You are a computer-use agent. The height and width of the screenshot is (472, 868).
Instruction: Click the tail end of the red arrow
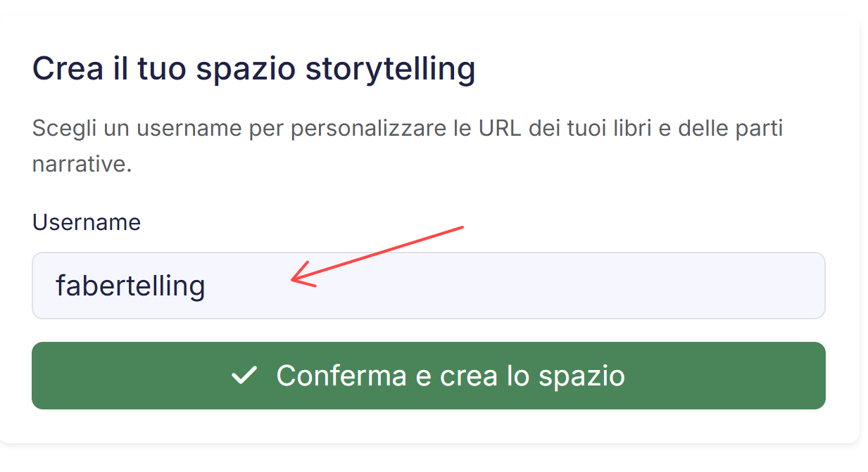point(461,227)
